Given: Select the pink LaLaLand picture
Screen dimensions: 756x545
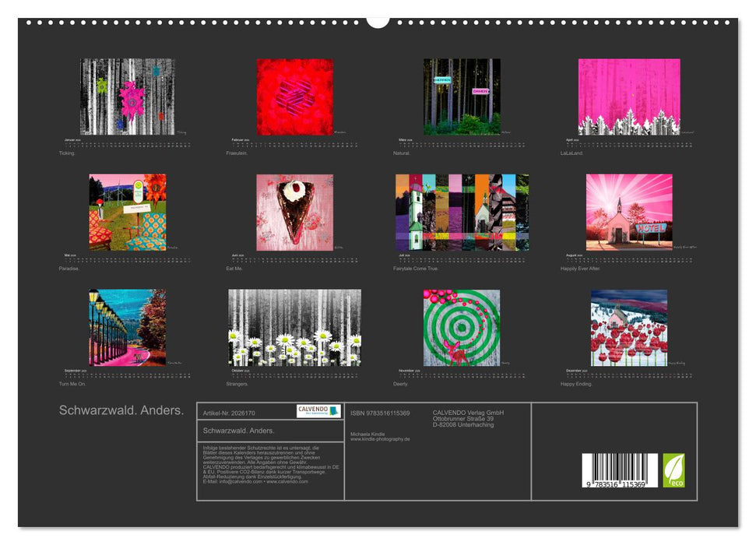Looking at the screenshot, I should [629, 97].
